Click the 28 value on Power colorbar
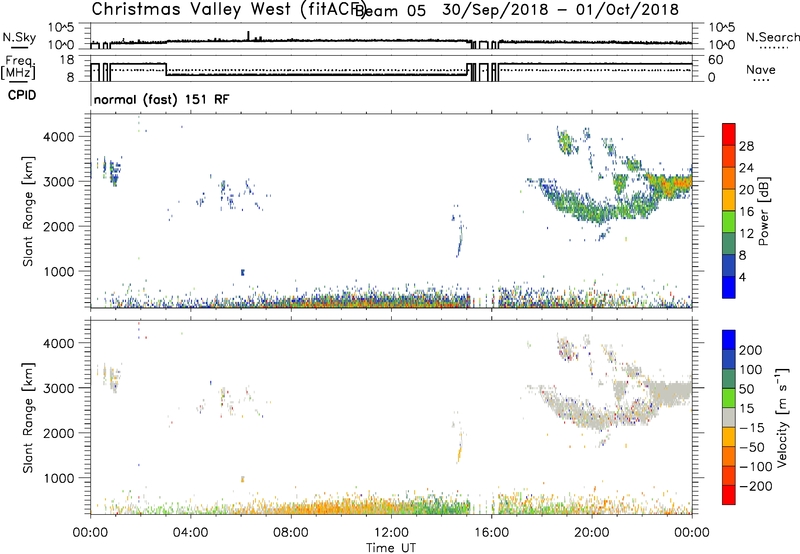800x554 pixels. pyautogui.click(x=746, y=146)
